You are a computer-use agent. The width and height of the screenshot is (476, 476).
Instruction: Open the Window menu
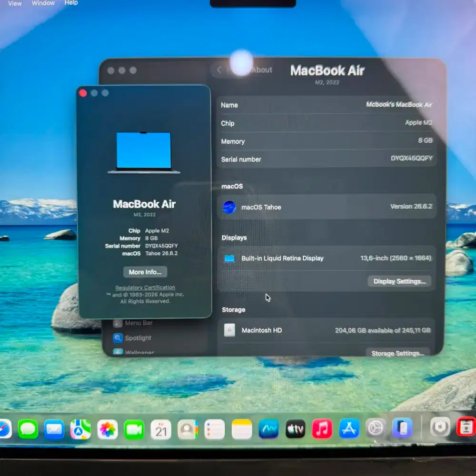43,3
